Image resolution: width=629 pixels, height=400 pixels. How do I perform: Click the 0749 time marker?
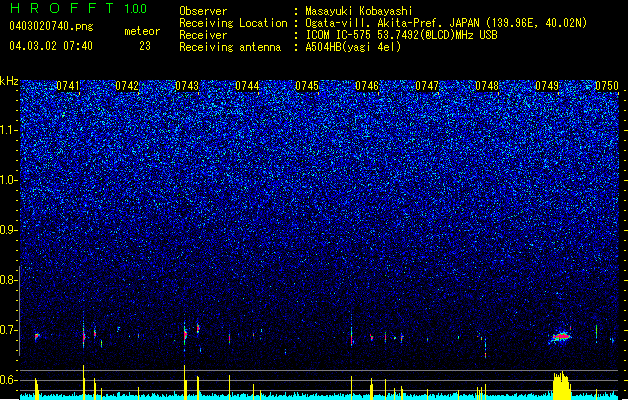click(x=547, y=86)
